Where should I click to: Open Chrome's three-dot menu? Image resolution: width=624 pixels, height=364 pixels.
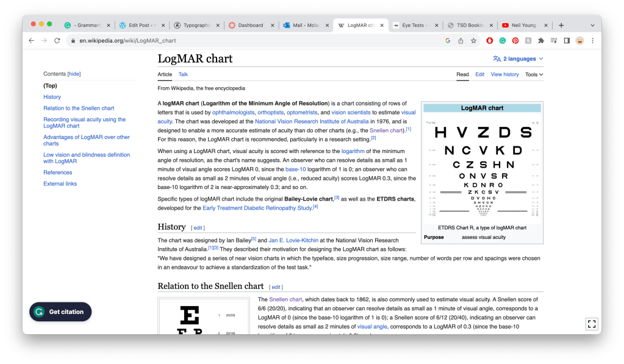592,41
